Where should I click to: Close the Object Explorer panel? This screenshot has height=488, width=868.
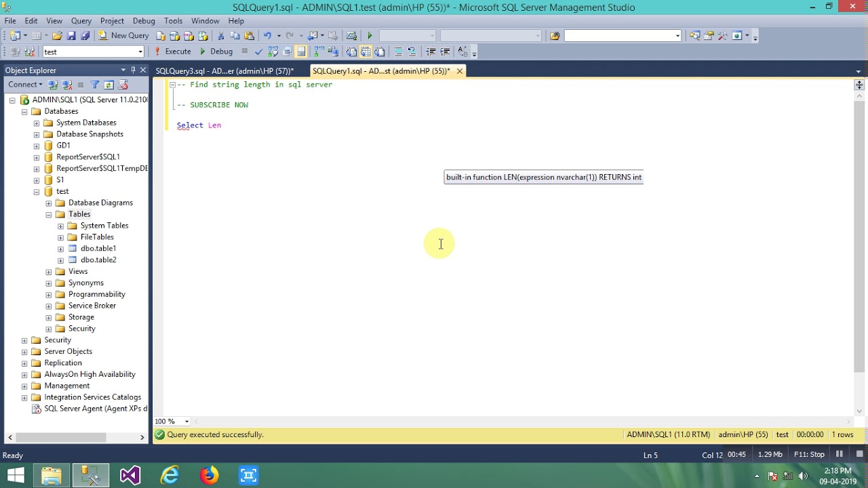(x=142, y=70)
